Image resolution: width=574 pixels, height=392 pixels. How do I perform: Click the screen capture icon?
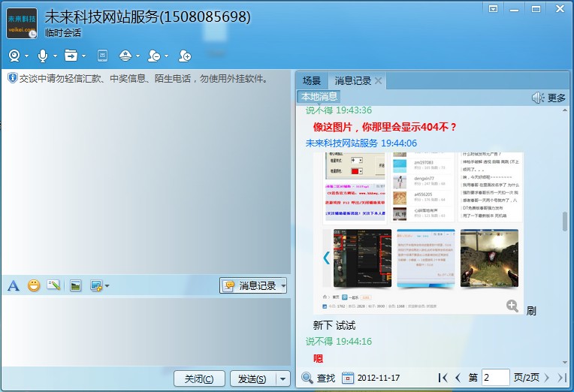point(96,285)
